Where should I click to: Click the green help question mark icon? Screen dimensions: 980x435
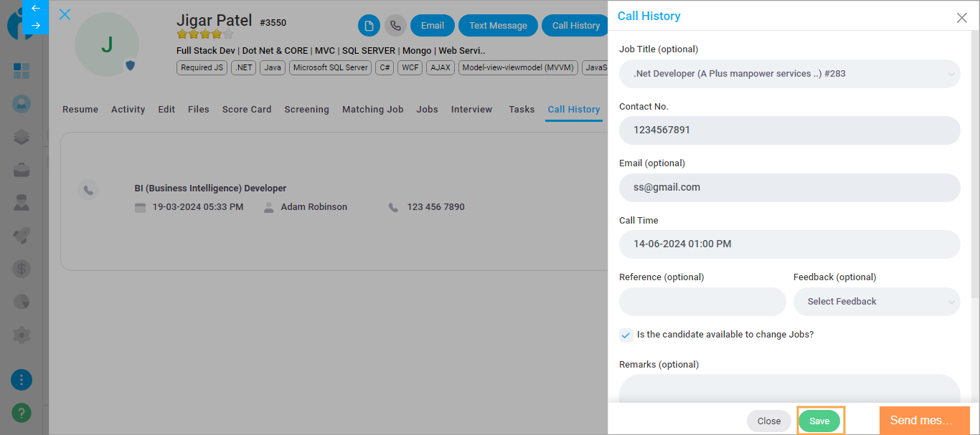coord(22,414)
